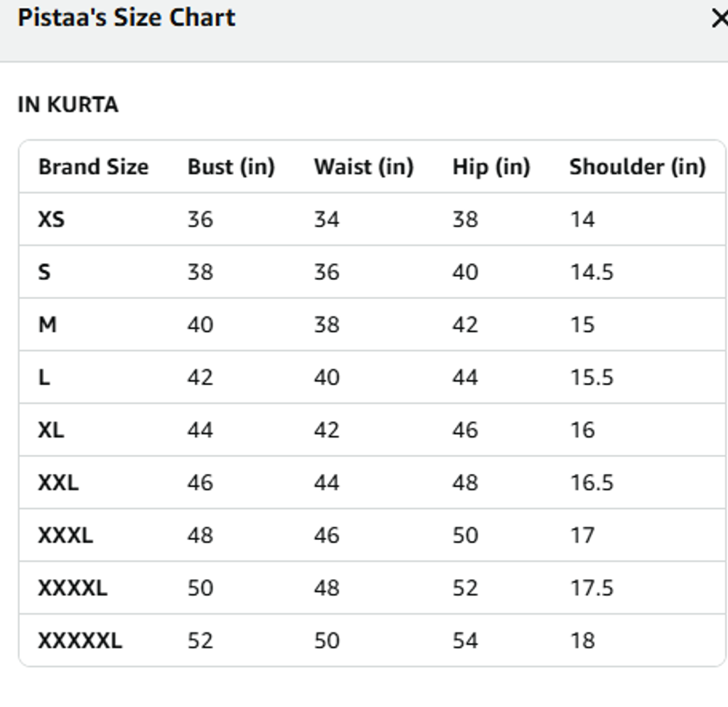Click the Pistaa's Size Chart title
Viewport: 728px width, 707px height.
[127, 17]
